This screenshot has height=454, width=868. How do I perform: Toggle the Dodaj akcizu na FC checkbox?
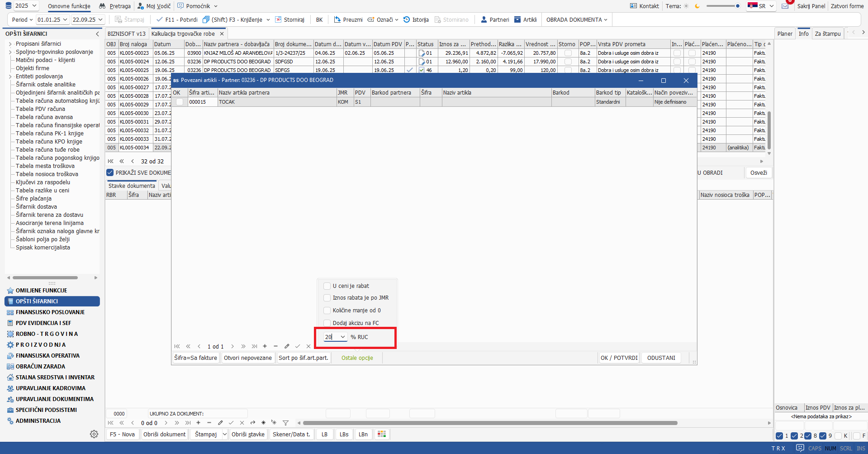point(327,323)
